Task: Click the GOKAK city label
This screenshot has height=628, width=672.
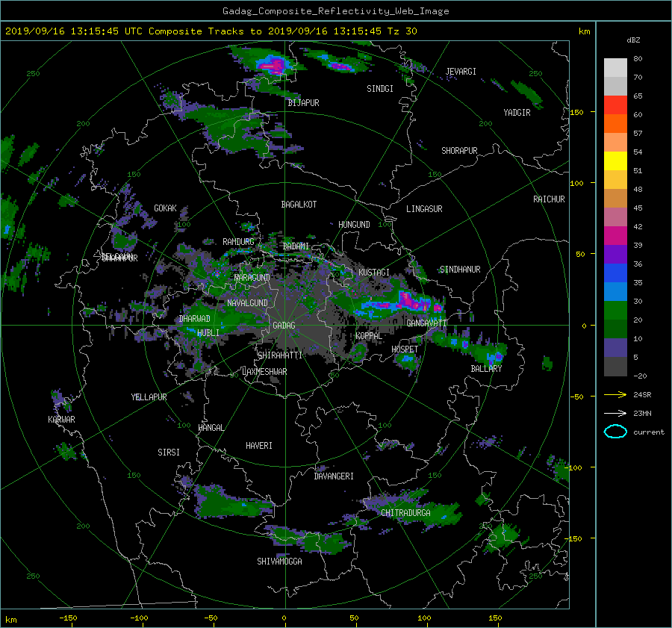Action: point(165,208)
